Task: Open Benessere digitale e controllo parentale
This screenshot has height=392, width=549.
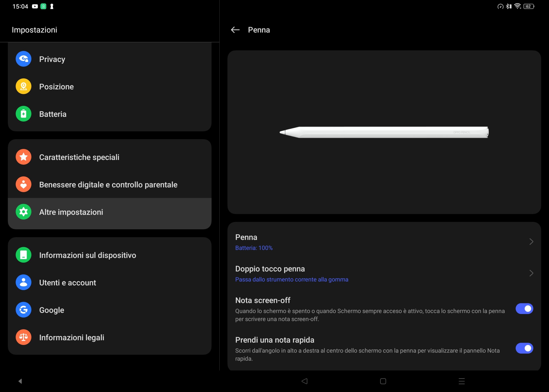Action: click(x=108, y=185)
